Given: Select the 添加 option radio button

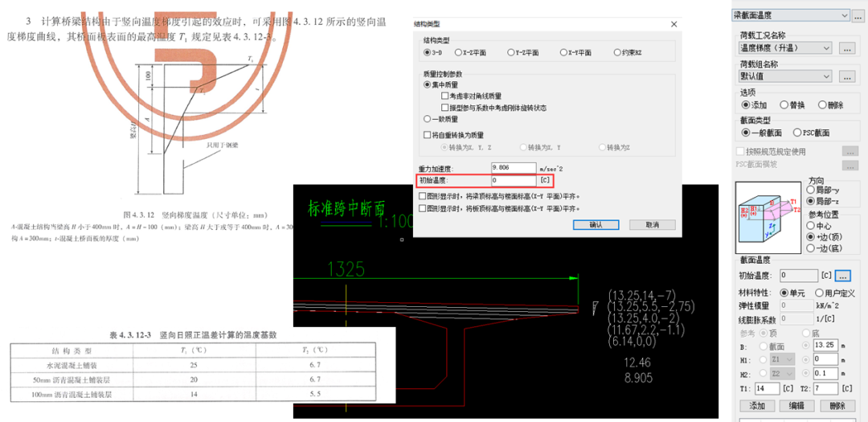Looking at the screenshot, I should coord(746,104).
